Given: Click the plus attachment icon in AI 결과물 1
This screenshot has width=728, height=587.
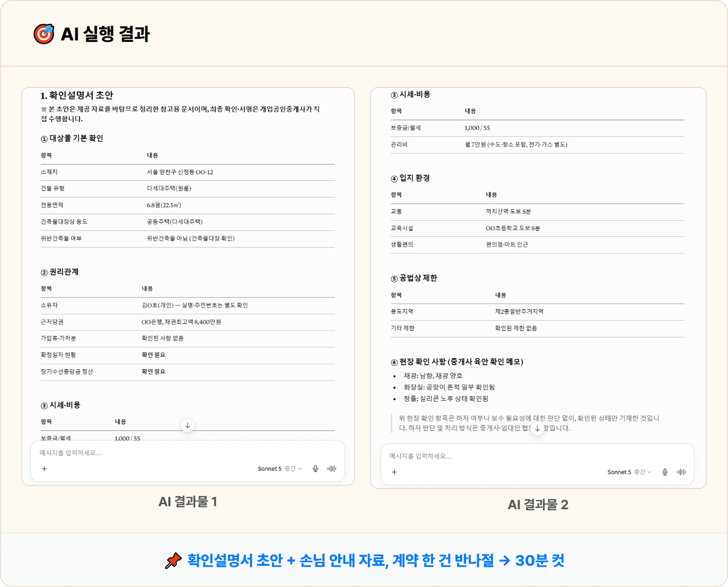Looking at the screenshot, I should pyautogui.click(x=44, y=469).
